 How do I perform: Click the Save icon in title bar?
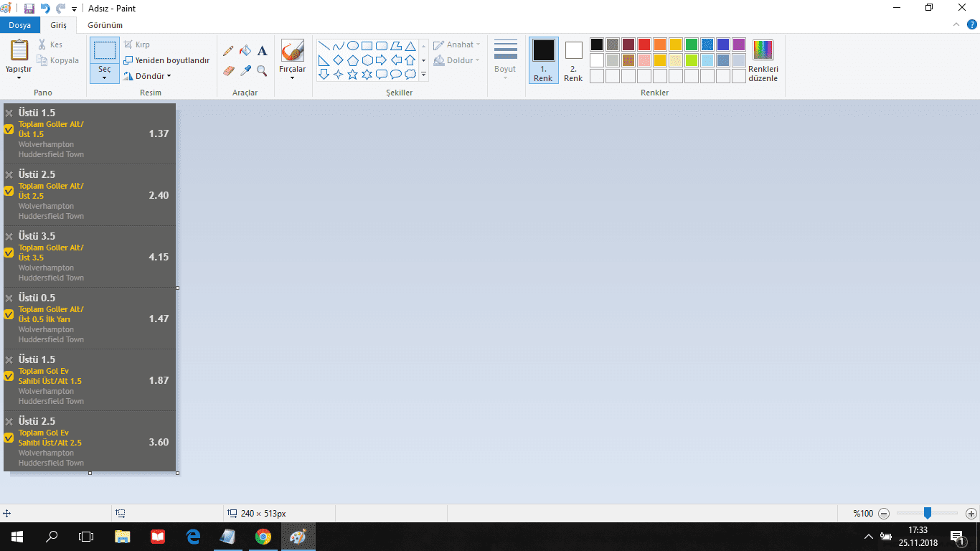[x=29, y=9]
